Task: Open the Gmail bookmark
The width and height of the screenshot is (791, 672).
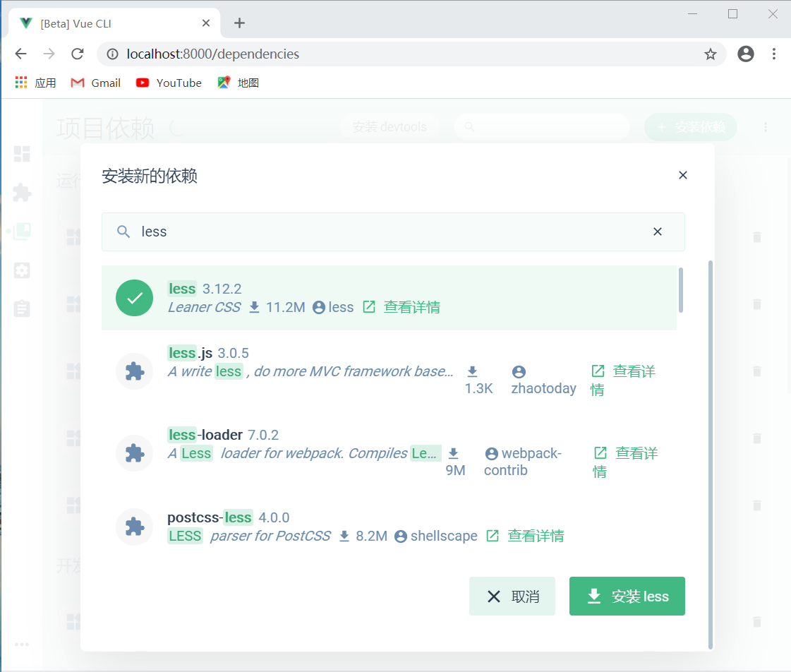Action: (96, 83)
